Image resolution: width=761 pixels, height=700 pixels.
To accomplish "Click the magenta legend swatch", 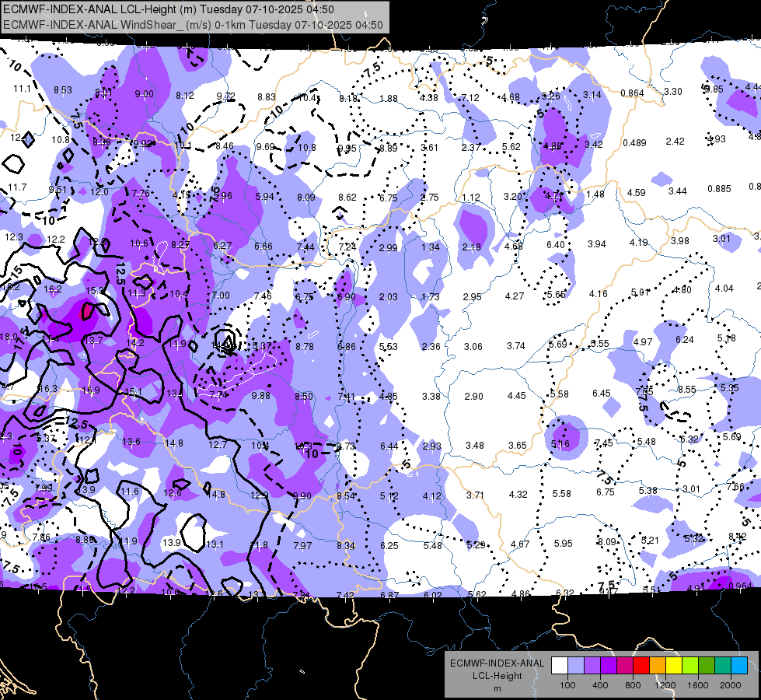I will pyautogui.click(x=625, y=666).
